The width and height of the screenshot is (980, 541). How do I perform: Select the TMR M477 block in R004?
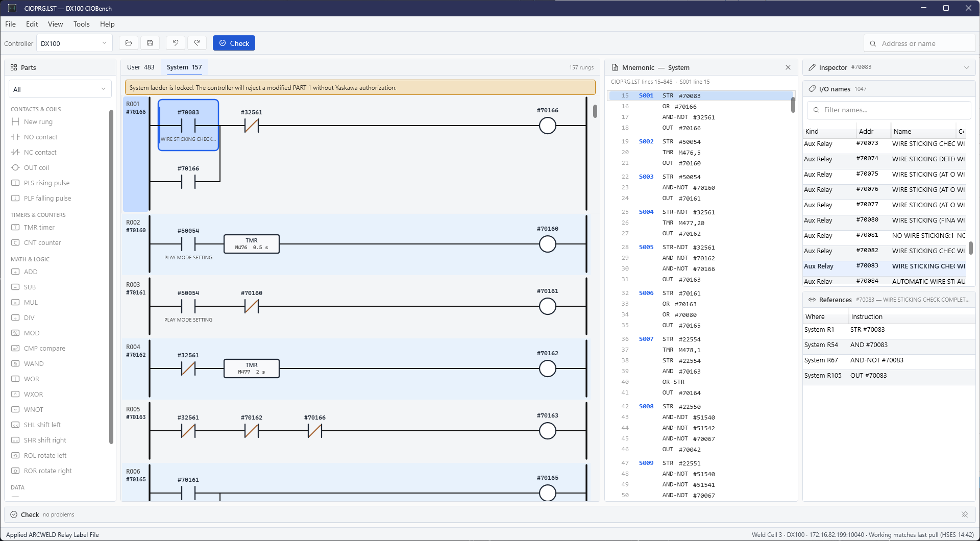click(252, 368)
